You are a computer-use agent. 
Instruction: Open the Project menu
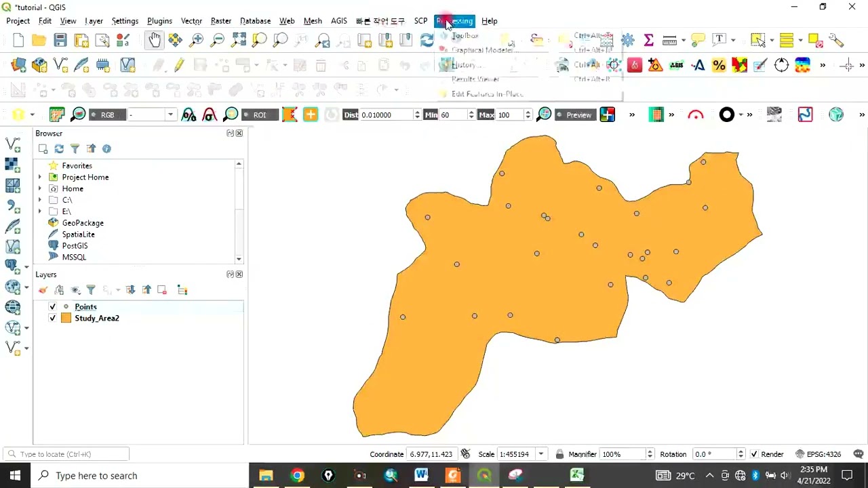[18, 21]
